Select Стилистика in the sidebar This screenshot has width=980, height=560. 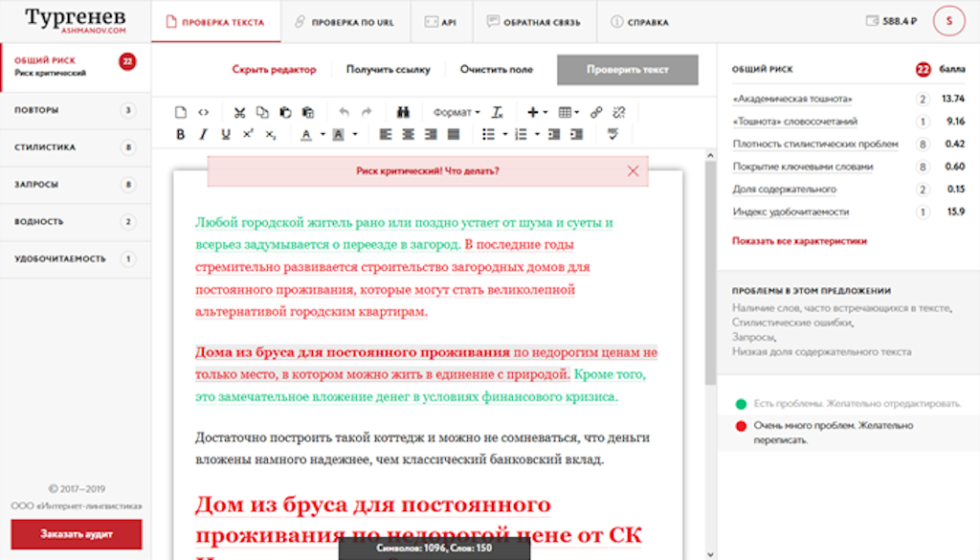click(x=76, y=147)
